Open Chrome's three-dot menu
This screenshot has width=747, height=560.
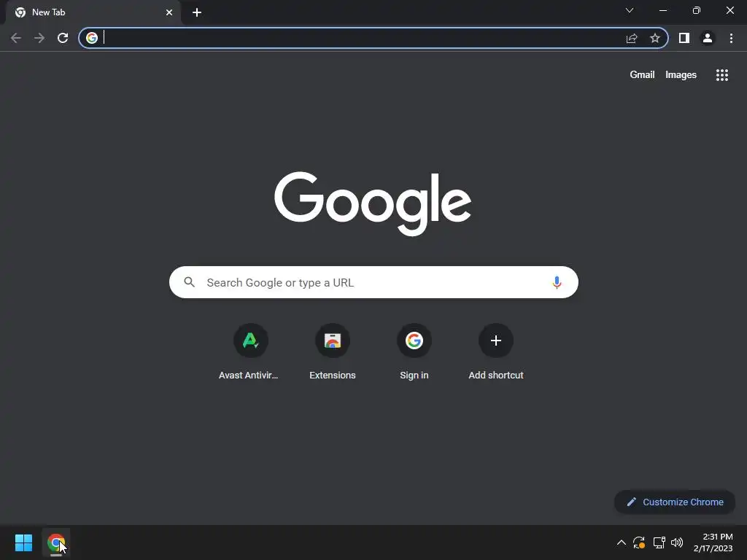(731, 38)
